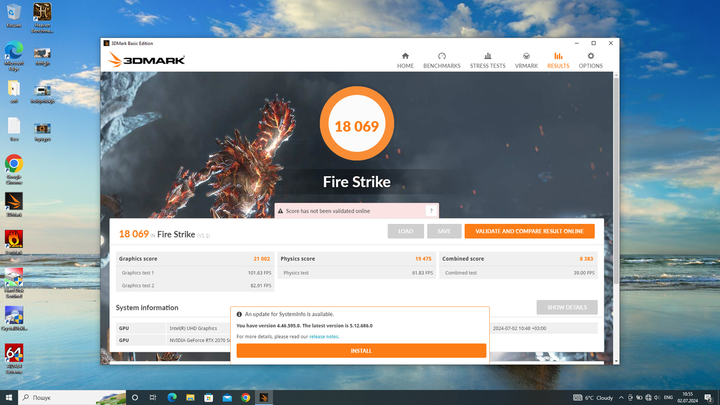Open the Hard Disk Sentinel desktop icon
The height and width of the screenshot is (405, 720).
coord(14,283)
